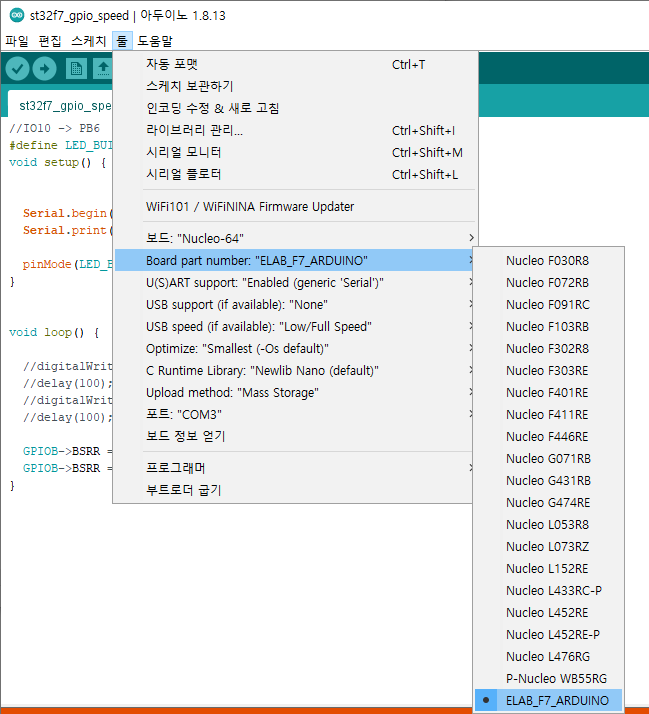Click the New sketch document icon
Screen dimensions: 649x714
coord(76,69)
